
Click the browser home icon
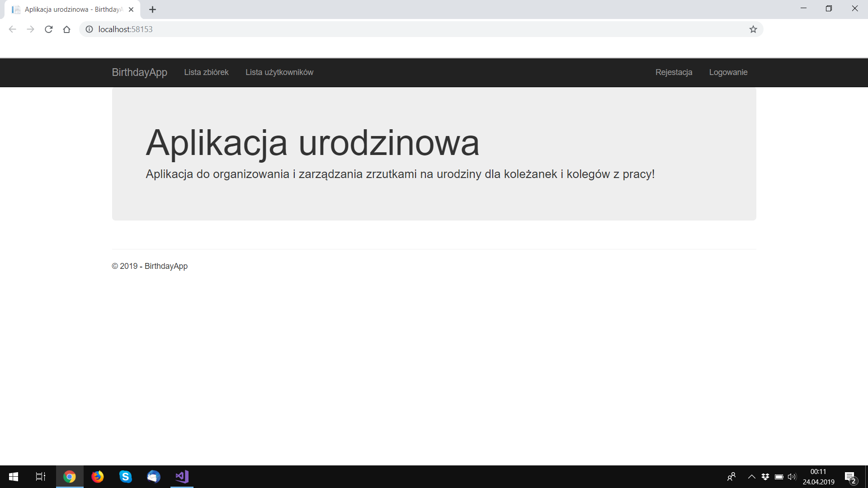[x=66, y=29]
